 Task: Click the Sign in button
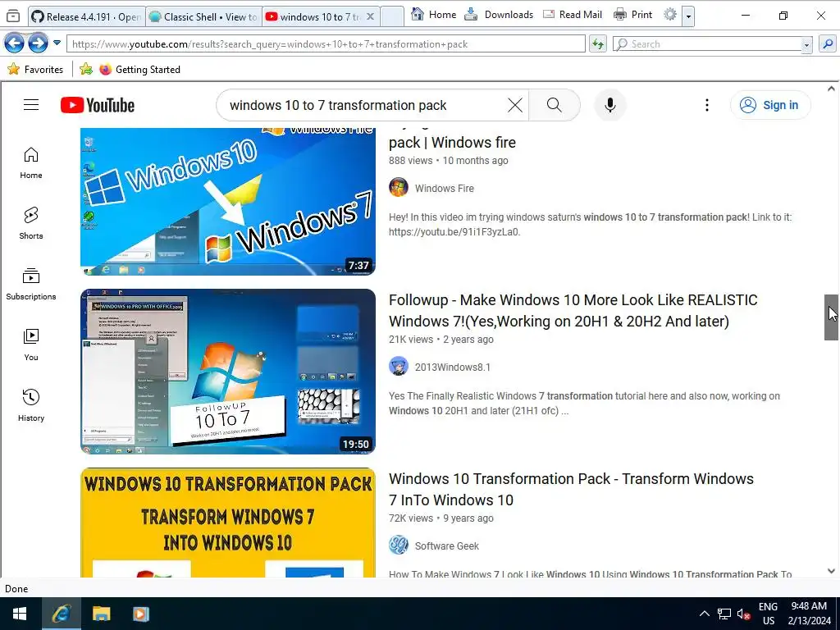(x=770, y=105)
